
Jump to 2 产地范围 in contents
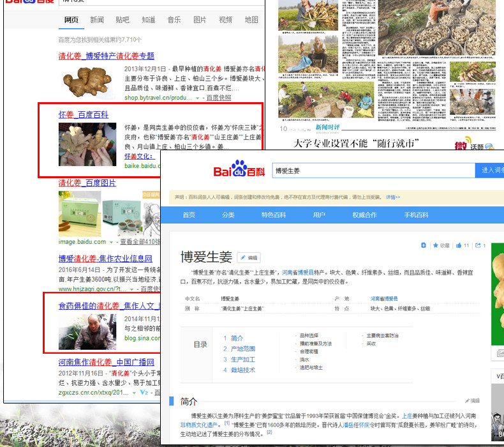pyautogui.click(x=239, y=349)
